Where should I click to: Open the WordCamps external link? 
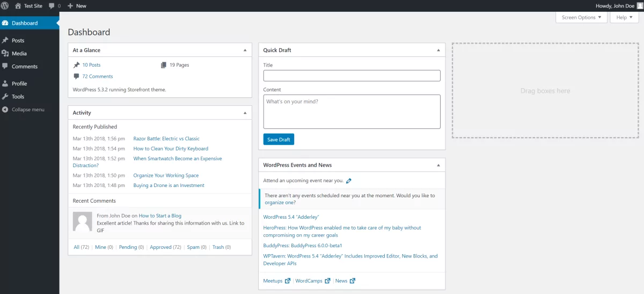(x=313, y=281)
